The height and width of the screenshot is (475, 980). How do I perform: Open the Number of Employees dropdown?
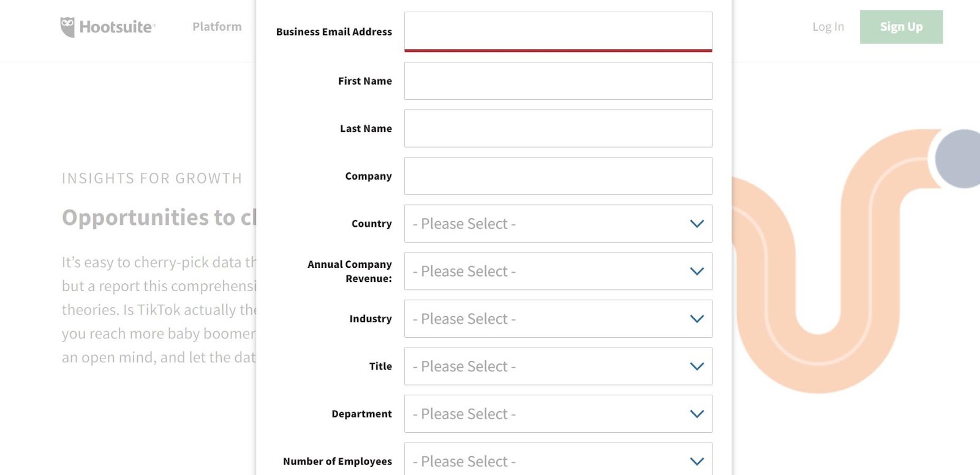558,459
